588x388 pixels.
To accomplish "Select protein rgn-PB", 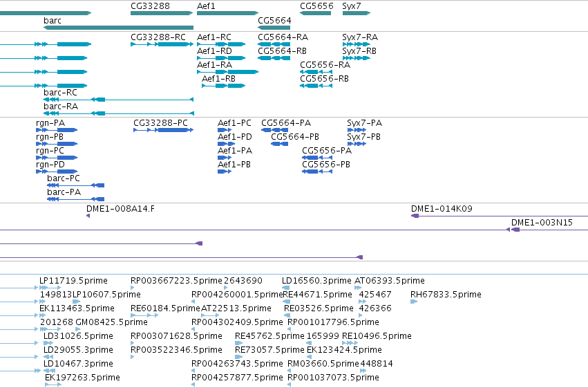I will (x=57, y=144).
